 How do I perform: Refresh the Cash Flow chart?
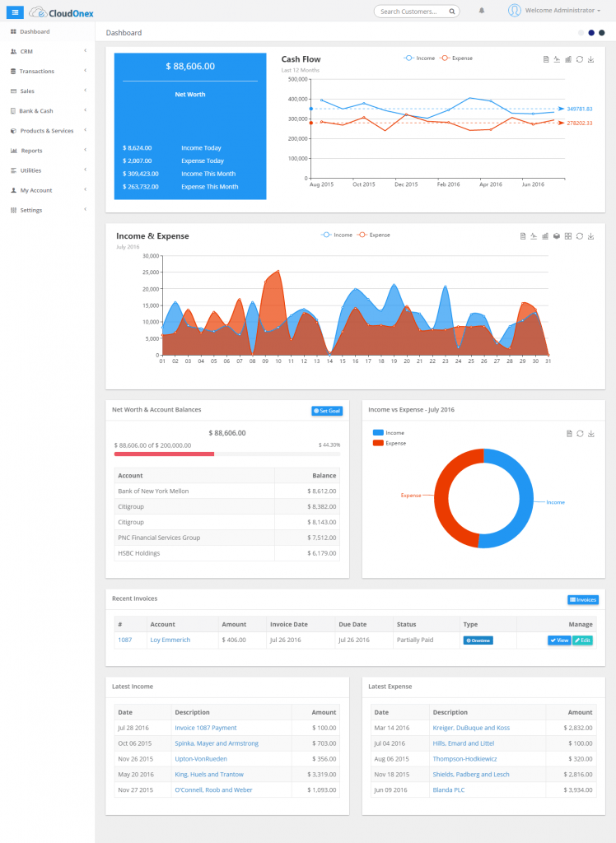580,59
